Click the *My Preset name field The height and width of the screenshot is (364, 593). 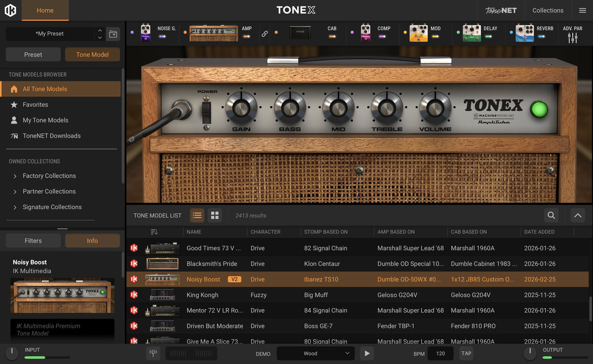(x=50, y=34)
